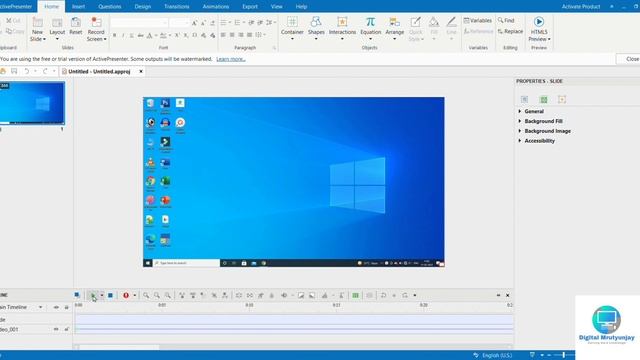The image size is (640, 360).
Task: Click the Undo icon in quick toolbar
Action: point(26,71)
